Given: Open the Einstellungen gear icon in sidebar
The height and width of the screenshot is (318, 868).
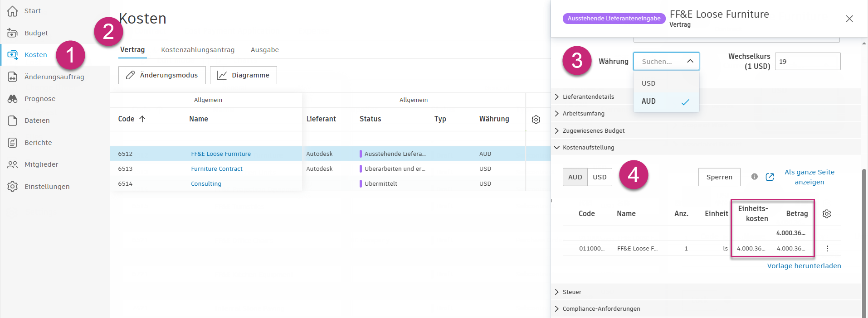Looking at the screenshot, I should [x=13, y=187].
